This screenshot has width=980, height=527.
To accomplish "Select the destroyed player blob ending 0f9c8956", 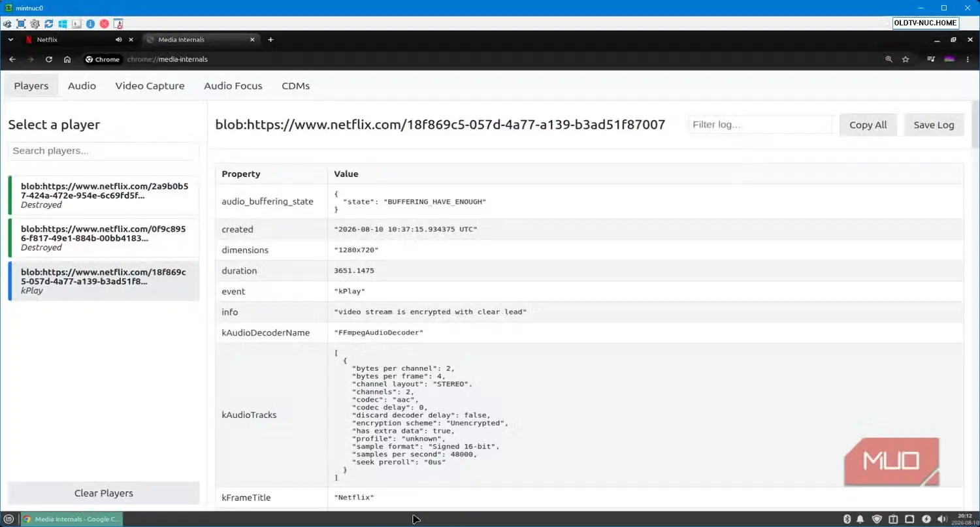I will point(103,238).
